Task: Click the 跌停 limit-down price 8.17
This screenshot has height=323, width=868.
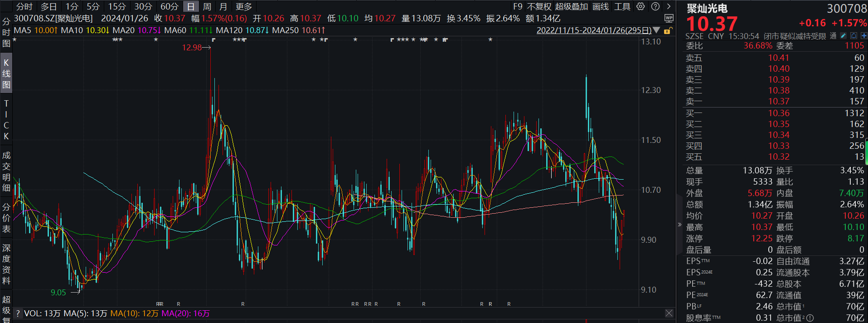Action: pos(856,238)
